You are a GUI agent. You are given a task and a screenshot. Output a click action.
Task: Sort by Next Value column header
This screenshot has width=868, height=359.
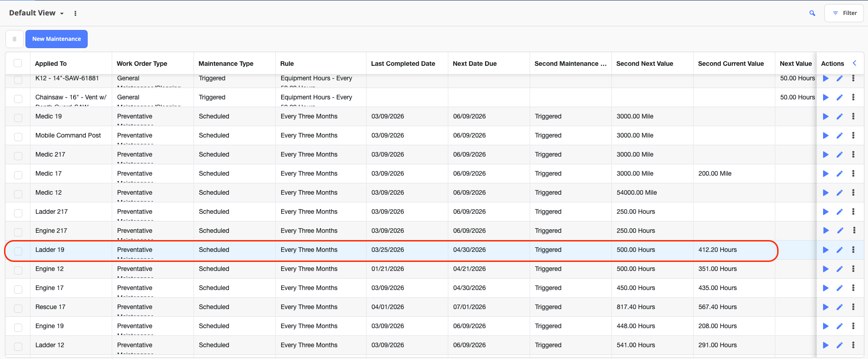(x=796, y=64)
